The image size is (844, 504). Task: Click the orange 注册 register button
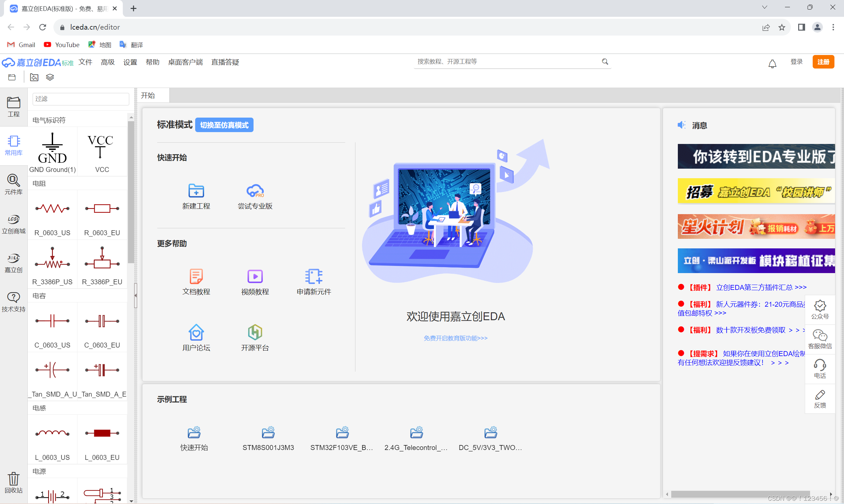tap(823, 62)
